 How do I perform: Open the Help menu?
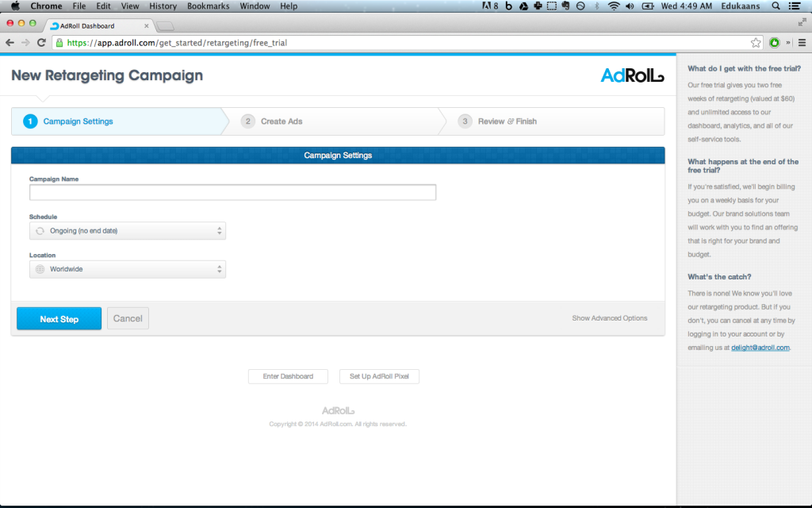click(x=289, y=6)
